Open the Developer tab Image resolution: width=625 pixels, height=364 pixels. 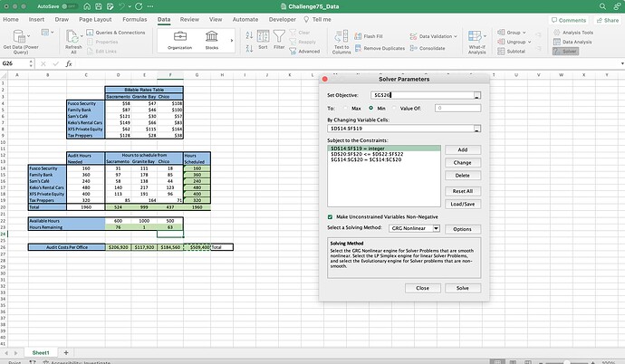[283, 20]
